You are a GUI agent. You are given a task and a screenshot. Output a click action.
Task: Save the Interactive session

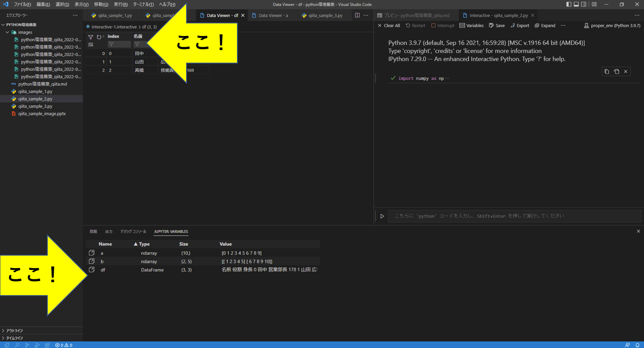coord(496,25)
